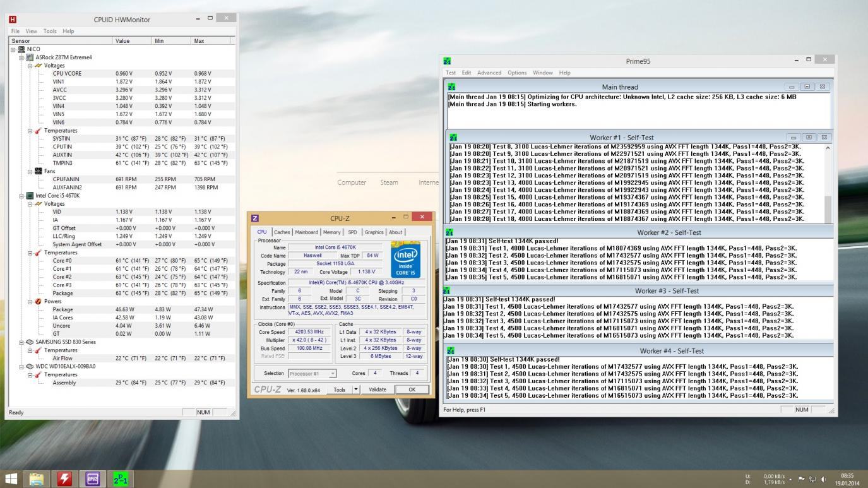Open the Windows Start button
868x488 pixels.
point(11,479)
